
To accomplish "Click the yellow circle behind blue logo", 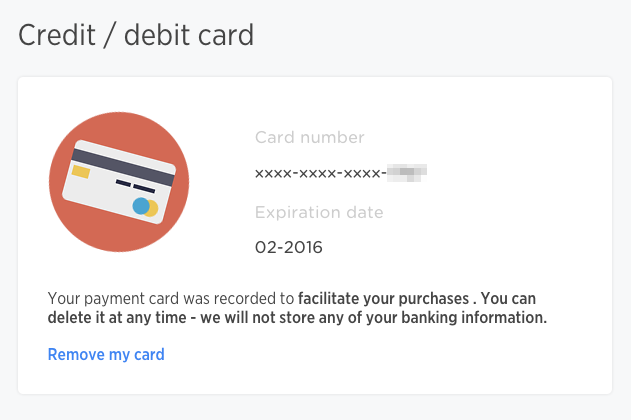I will click(x=153, y=208).
